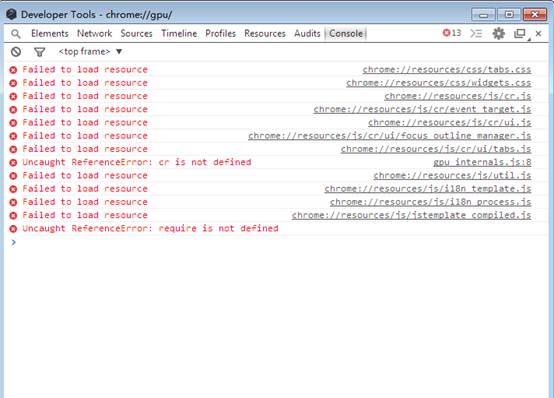Open the event_target.js link

point(422,110)
